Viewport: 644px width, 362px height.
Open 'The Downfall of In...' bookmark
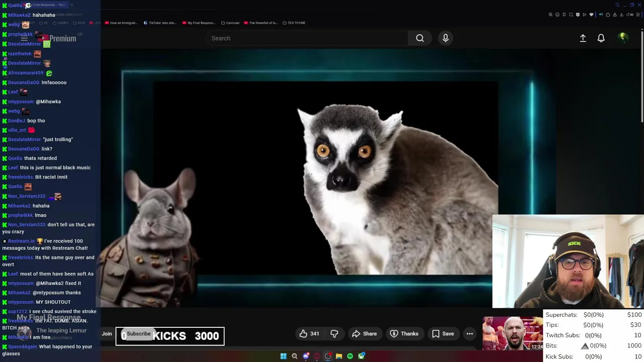coord(261,23)
